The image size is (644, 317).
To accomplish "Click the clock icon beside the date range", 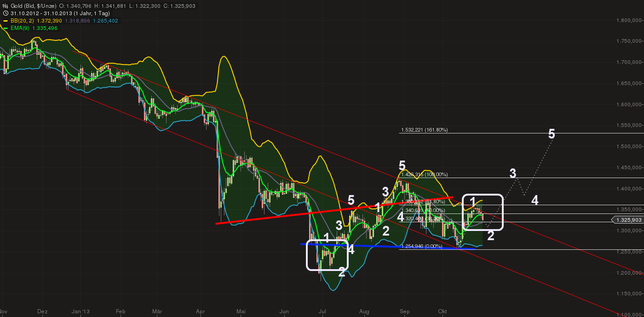I will pyautogui.click(x=5, y=13).
